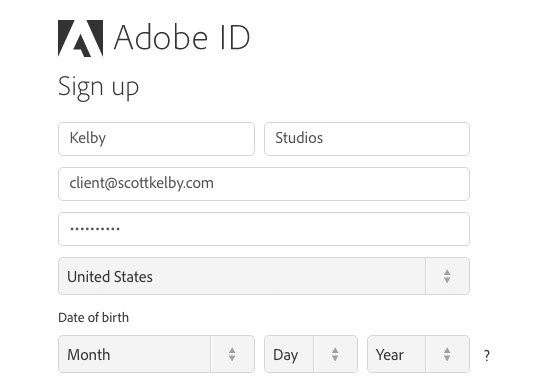Focus the first name field containing Kelby
The height and width of the screenshot is (384, 544).
click(156, 139)
